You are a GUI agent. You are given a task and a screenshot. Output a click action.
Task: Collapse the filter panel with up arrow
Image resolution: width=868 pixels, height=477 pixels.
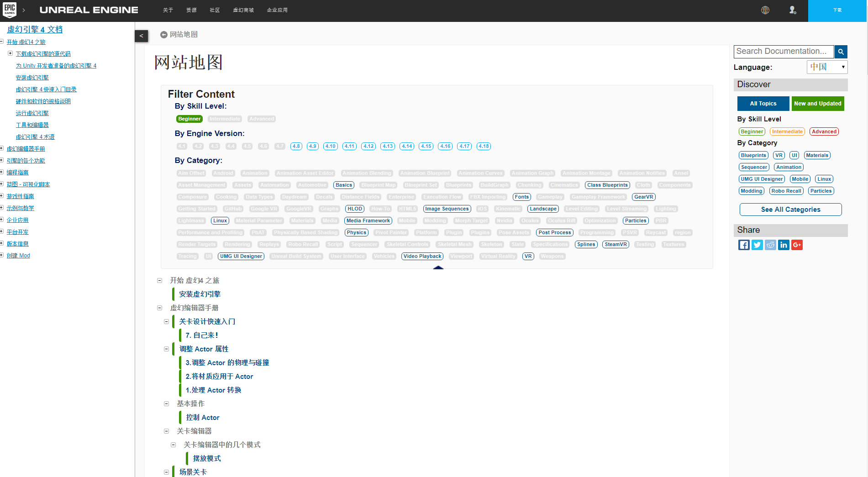438,267
